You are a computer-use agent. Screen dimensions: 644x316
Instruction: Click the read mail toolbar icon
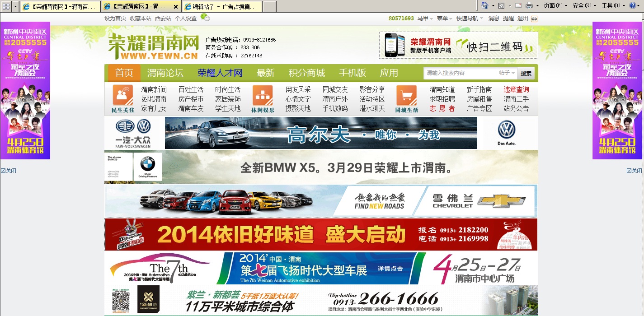pyautogui.click(x=518, y=5)
